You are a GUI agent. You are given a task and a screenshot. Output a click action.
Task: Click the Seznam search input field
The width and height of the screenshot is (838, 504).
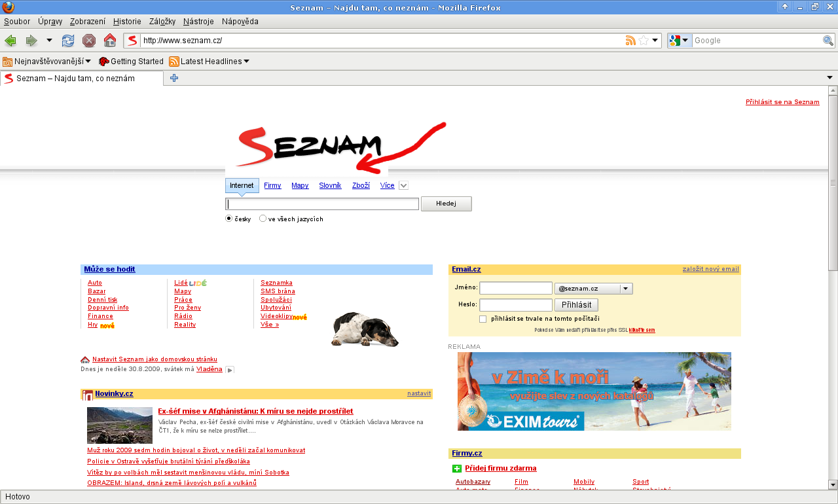(x=322, y=204)
